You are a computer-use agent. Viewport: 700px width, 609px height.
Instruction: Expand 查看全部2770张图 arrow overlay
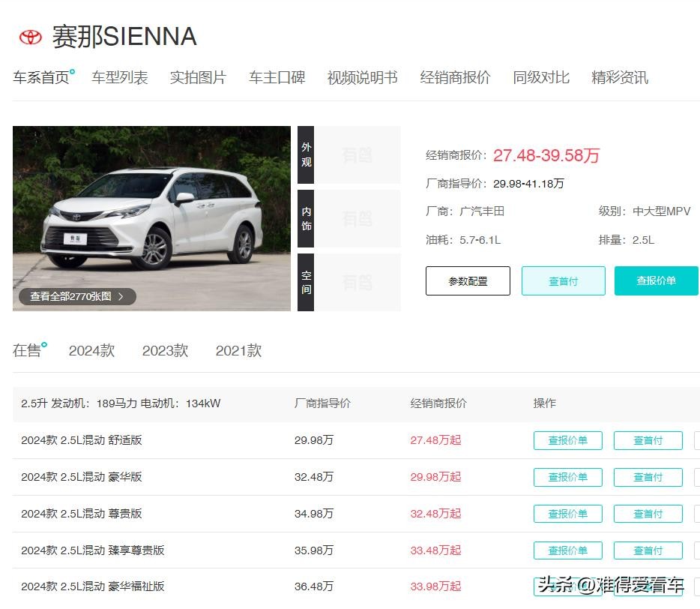pos(77,296)
